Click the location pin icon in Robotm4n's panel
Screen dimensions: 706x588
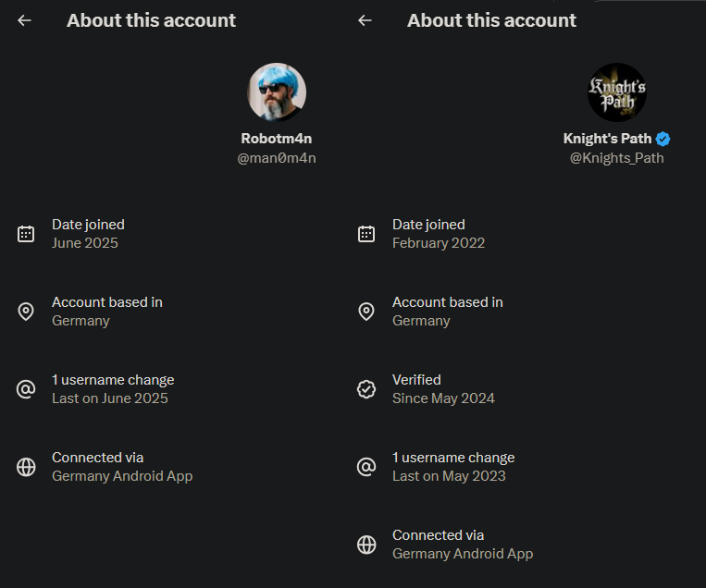[x=26, y=312]
